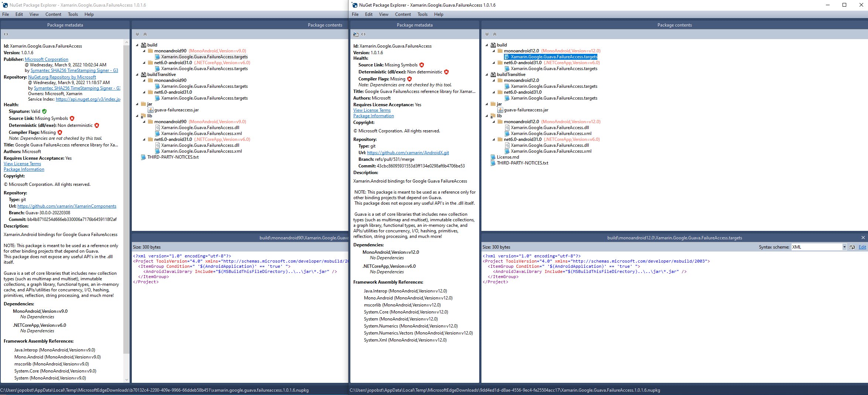This screenshot has height=395, width=868.
Task: Open Help menu in right window
Action: [439, 14]
